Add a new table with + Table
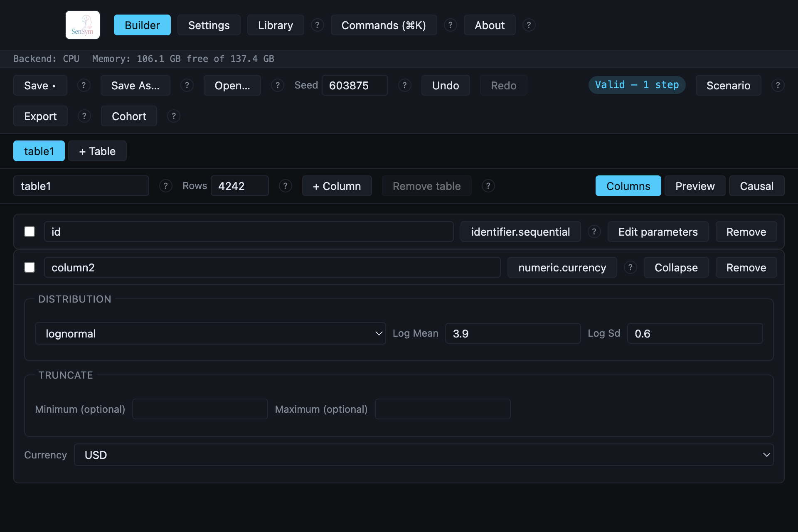798x532 pixels. pos(97,151)
